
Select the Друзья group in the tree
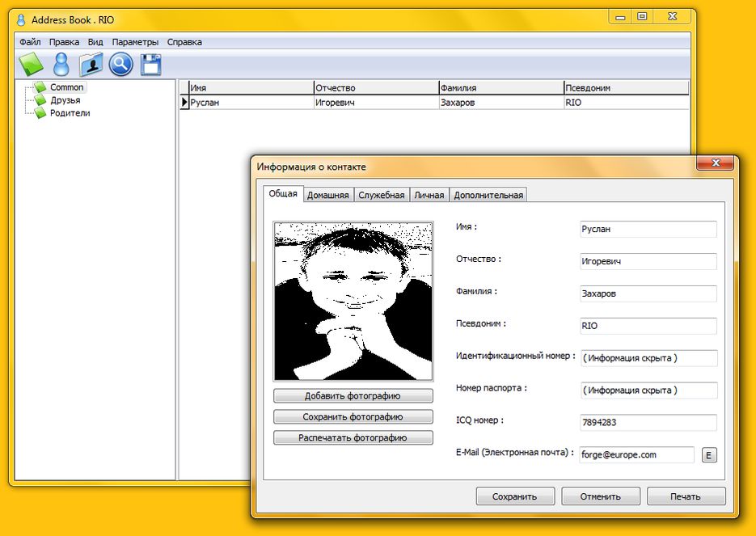65,100
